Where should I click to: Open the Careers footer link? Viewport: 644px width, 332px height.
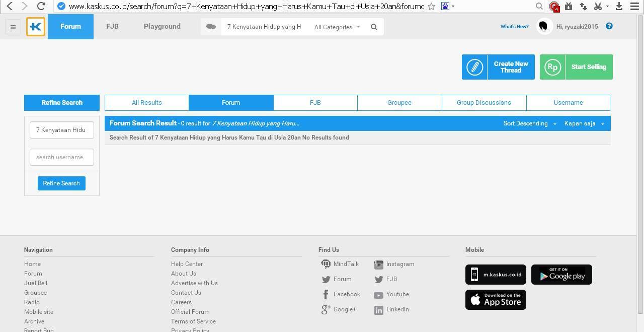pyautogui.click(x=181, y=302)
